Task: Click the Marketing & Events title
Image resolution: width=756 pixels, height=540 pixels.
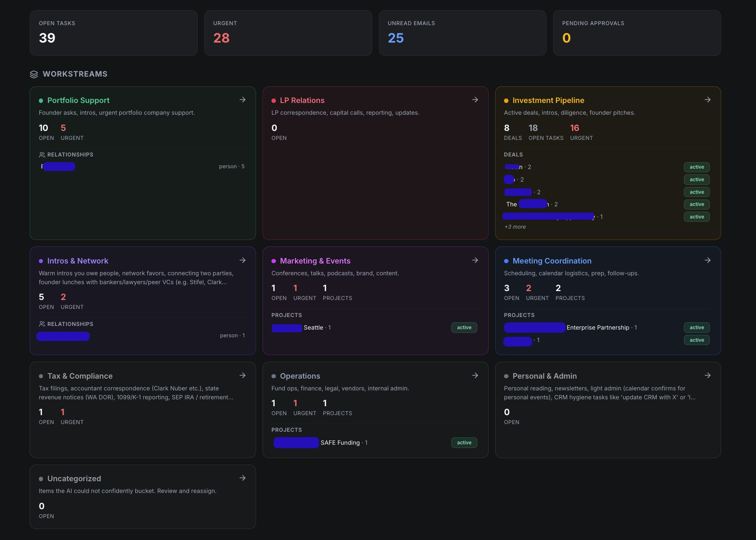Action: pyautogui.click(x=315, y=261)
